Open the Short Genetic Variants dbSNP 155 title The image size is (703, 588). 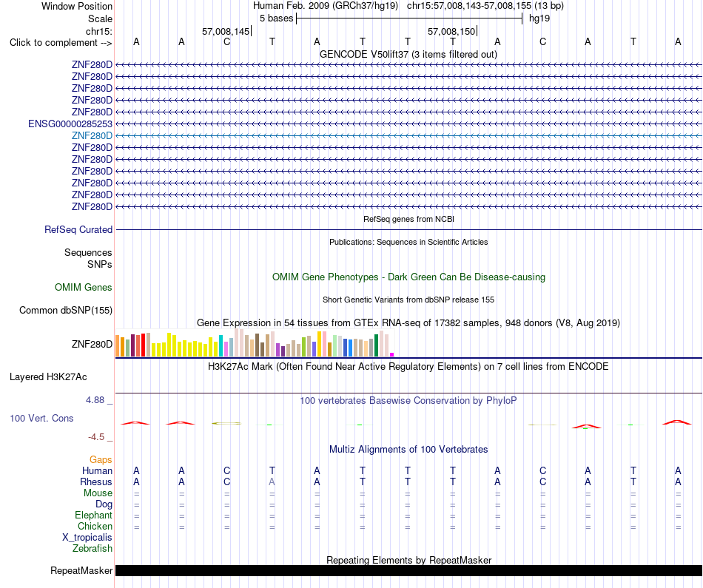pos(408,300)
